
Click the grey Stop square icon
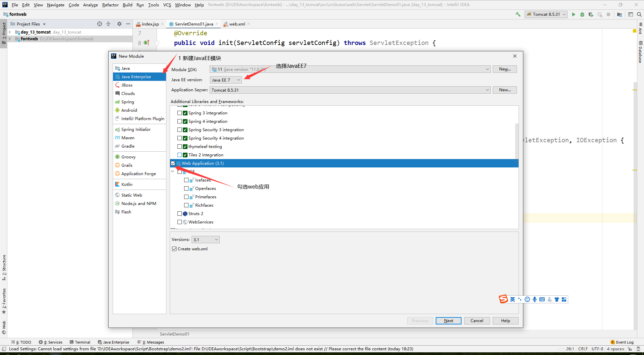608,14
